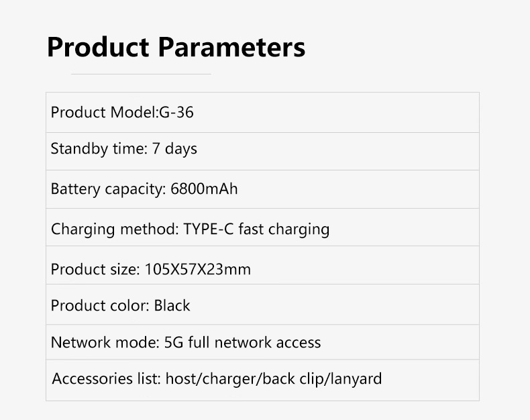Click the Product Parameters heading
The image size is (530, 420).
(176, 48)
